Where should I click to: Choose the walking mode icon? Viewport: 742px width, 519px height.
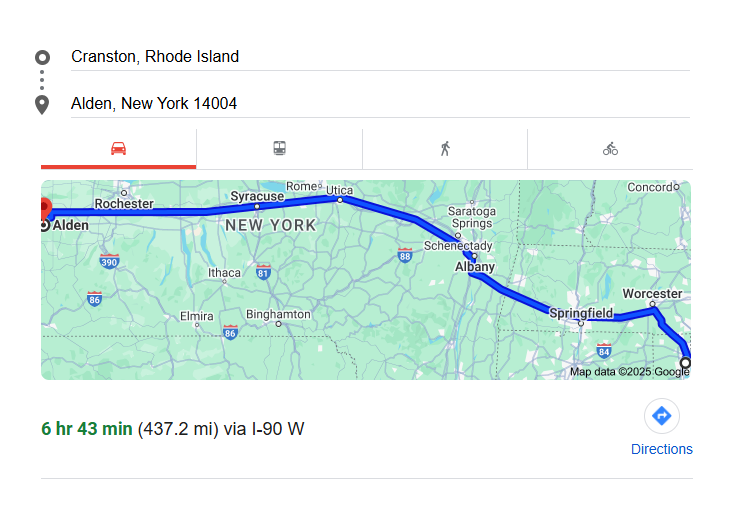point(445,149)
